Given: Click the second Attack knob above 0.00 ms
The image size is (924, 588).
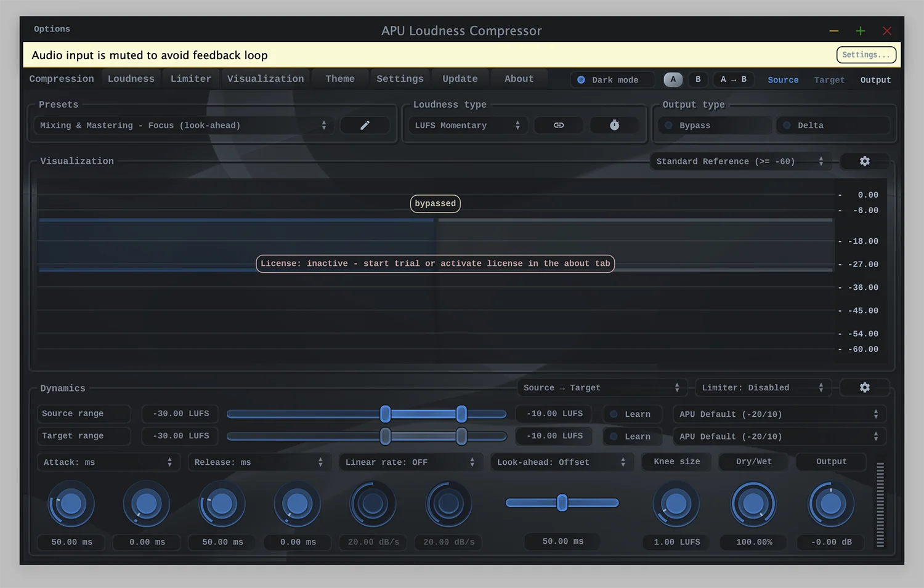Looking at the screenshot, I should (147, 504).
